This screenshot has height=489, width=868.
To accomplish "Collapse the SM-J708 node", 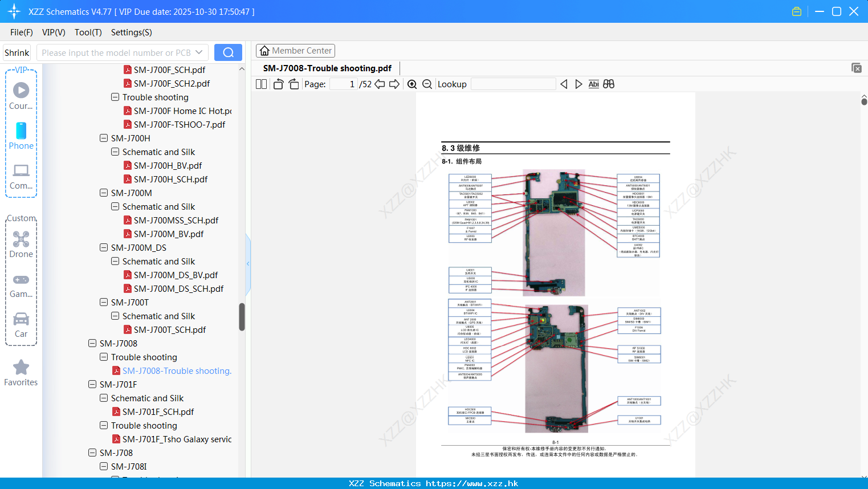I will [x=92, y=453].
